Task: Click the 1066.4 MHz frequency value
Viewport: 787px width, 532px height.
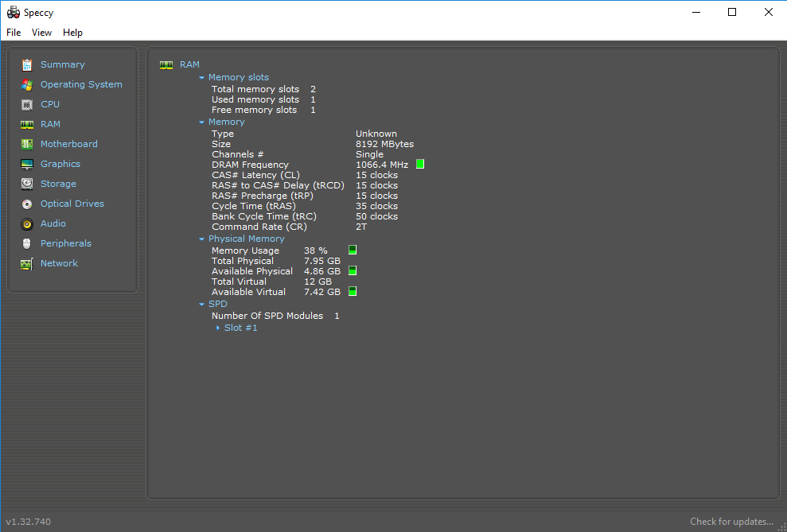Action: [x=382, y=165]
